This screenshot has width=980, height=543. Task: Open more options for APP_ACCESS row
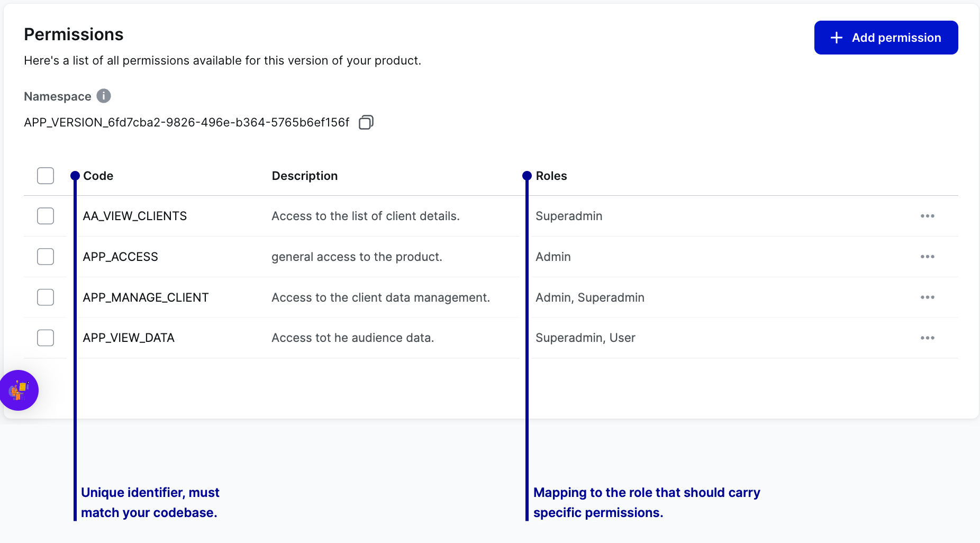point(927,257)
